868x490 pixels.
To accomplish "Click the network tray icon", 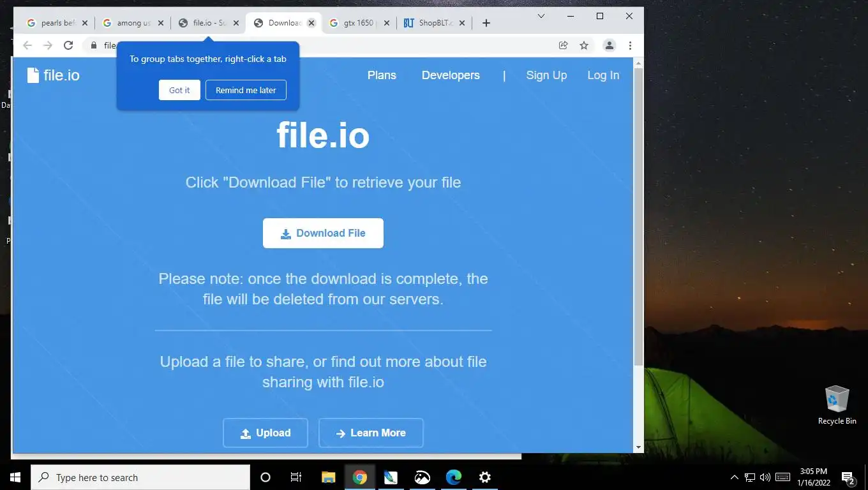I will click(750, 477).
